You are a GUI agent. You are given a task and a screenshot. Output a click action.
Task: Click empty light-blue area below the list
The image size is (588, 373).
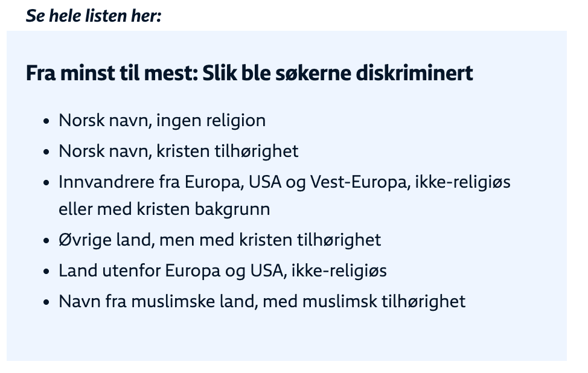coord(287,337)
